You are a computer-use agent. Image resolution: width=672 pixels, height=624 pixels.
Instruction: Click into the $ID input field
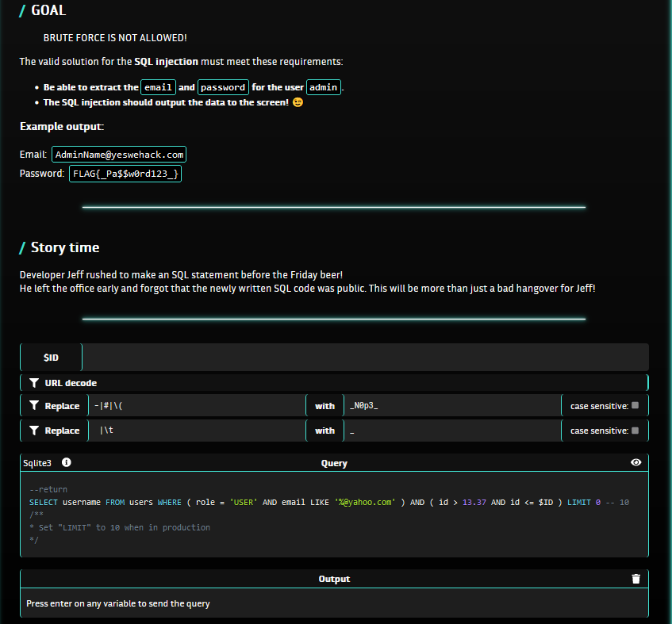click(365, 358)
